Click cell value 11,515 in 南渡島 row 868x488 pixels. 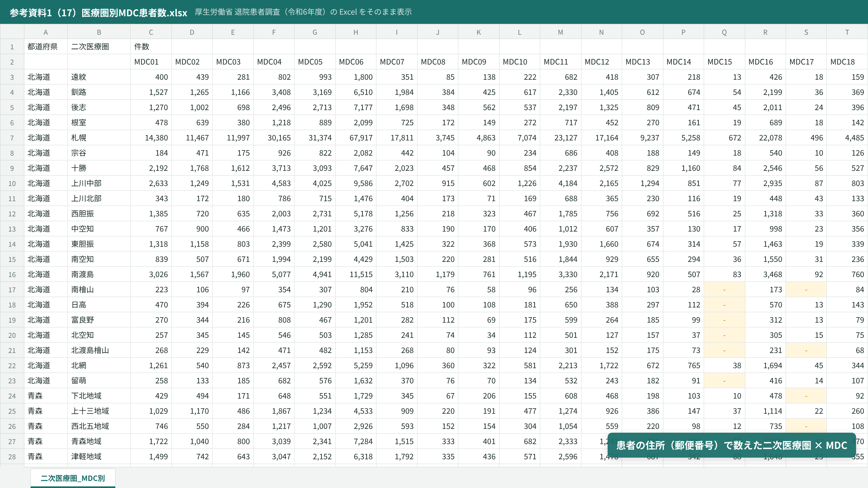pyautogui.click(x=356, y=274)
